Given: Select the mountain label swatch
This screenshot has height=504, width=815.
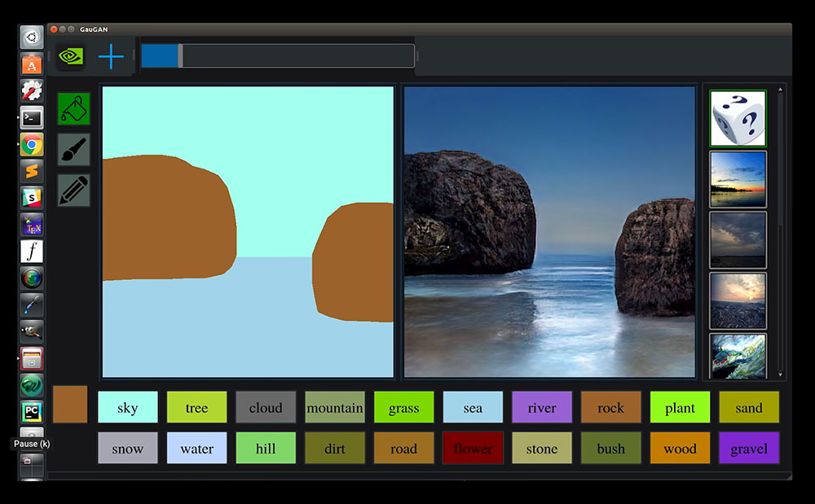Looking at the screenshot, I should [335, 408].
